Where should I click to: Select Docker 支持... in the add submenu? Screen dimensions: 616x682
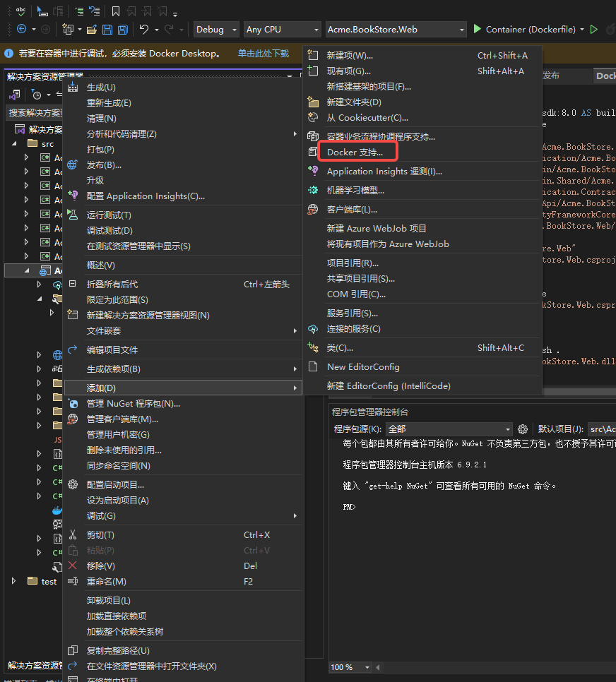coord(422,152)
